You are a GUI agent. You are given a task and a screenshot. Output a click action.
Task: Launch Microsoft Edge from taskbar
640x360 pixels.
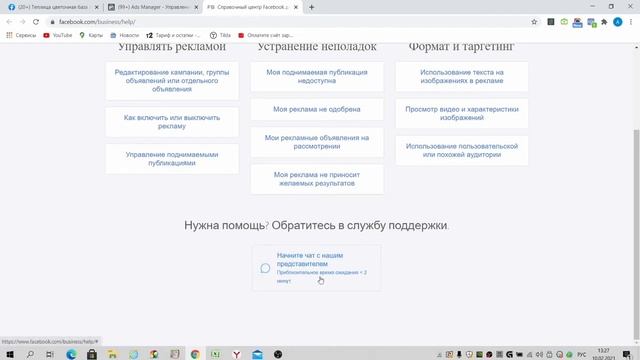pos(71,354)
